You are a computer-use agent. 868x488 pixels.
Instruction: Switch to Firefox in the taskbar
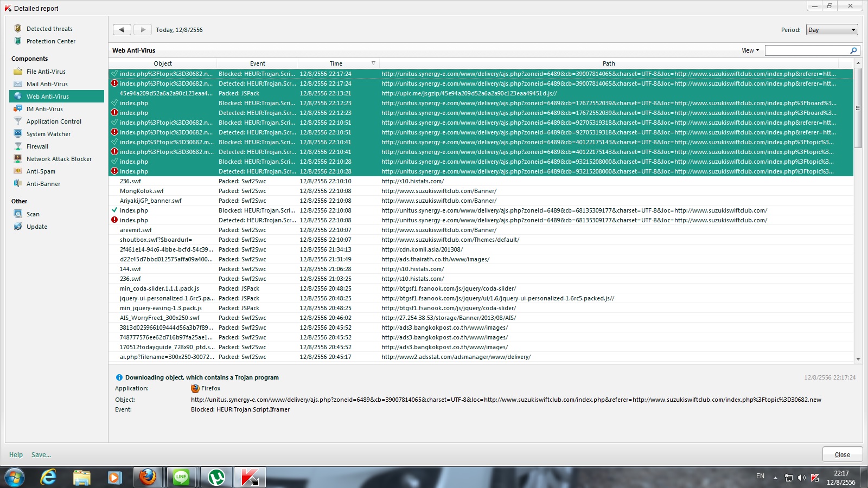(148, 477)
